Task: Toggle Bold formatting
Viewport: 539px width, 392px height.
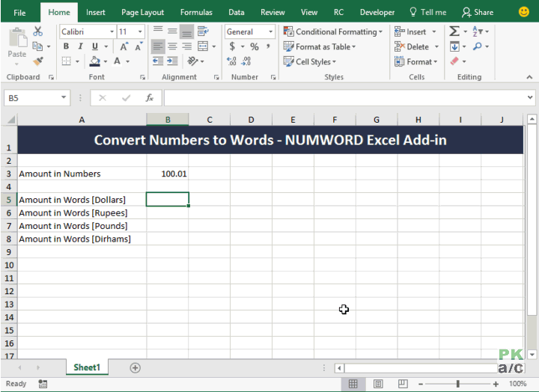Action: coord(66,46)
